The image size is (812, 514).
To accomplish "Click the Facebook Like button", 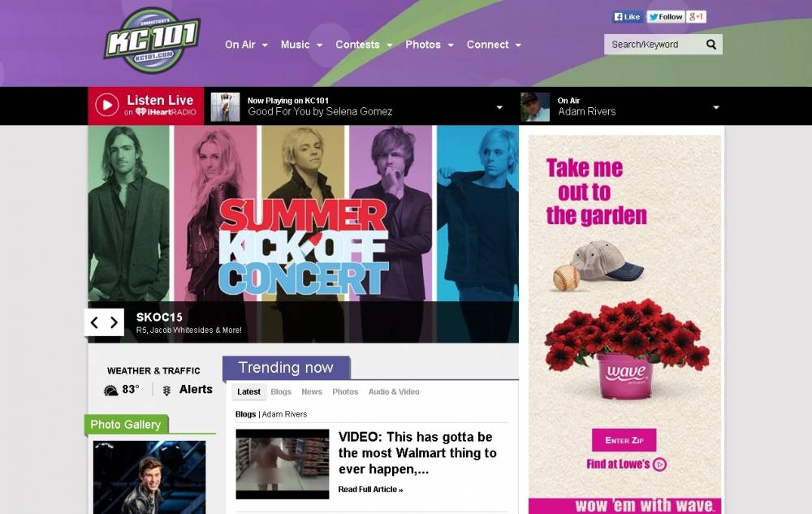I will pos(627,16).
